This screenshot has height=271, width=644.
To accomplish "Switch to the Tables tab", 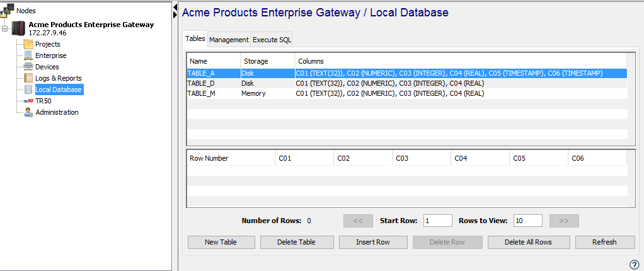I will [x=195, y=38].
